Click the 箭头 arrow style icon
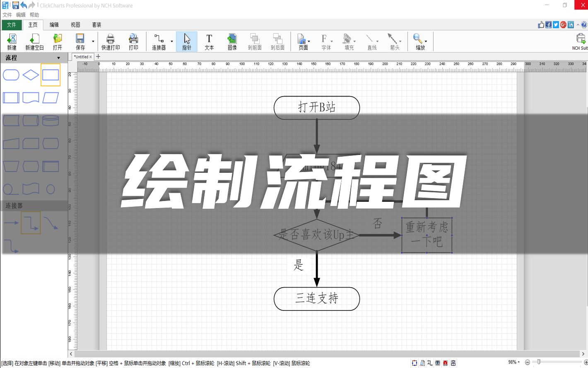 coord(392,39)
